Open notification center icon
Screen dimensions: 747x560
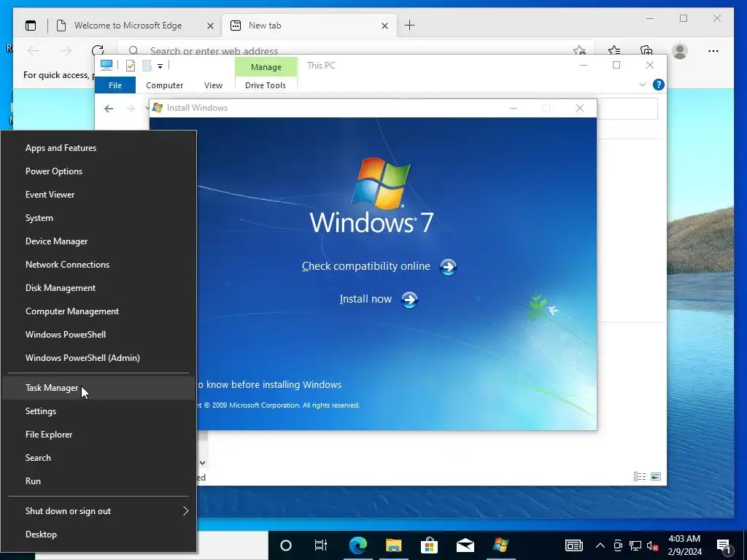724,546
